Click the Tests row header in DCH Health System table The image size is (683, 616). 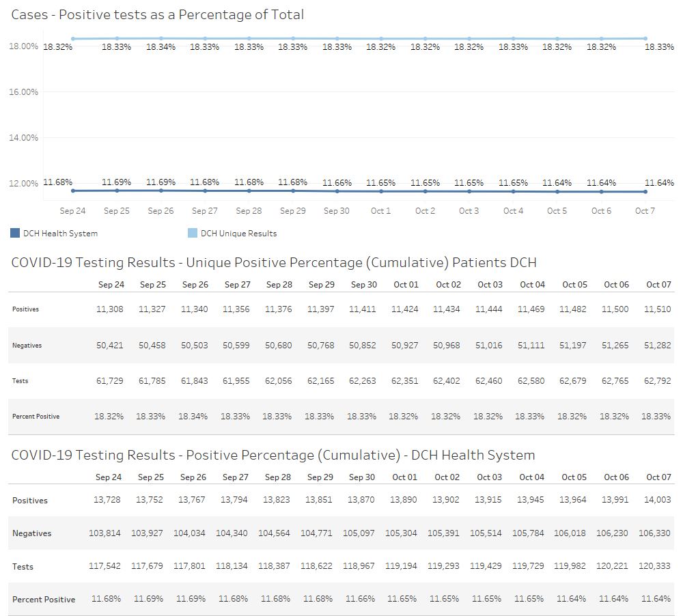click(23, 567)
